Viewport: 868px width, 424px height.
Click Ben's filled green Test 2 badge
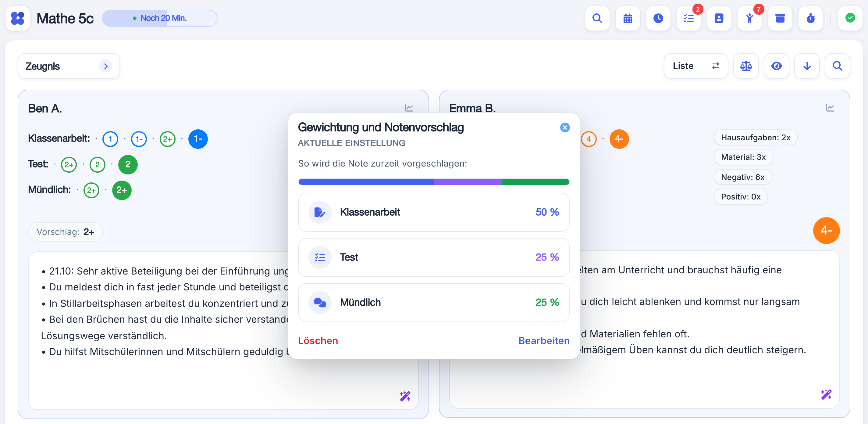tap(128, 165)
